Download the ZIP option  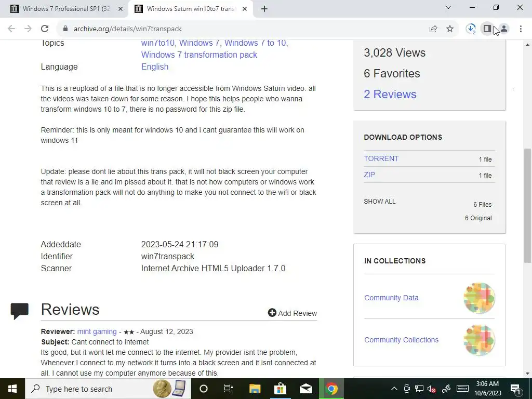pyautogui.click(x=369, y=175)
